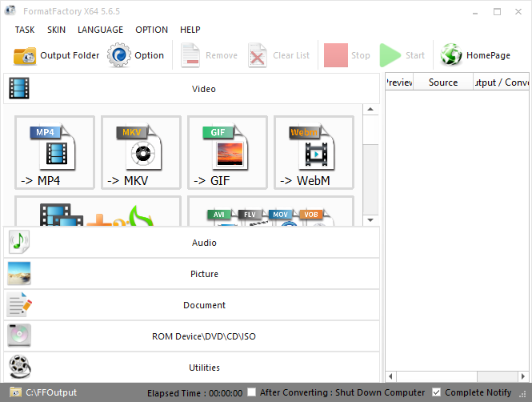Image resolution: width=532 pixels, height=402 pixels.
Task: Open the HELP menu
Action: click(190, 30)
